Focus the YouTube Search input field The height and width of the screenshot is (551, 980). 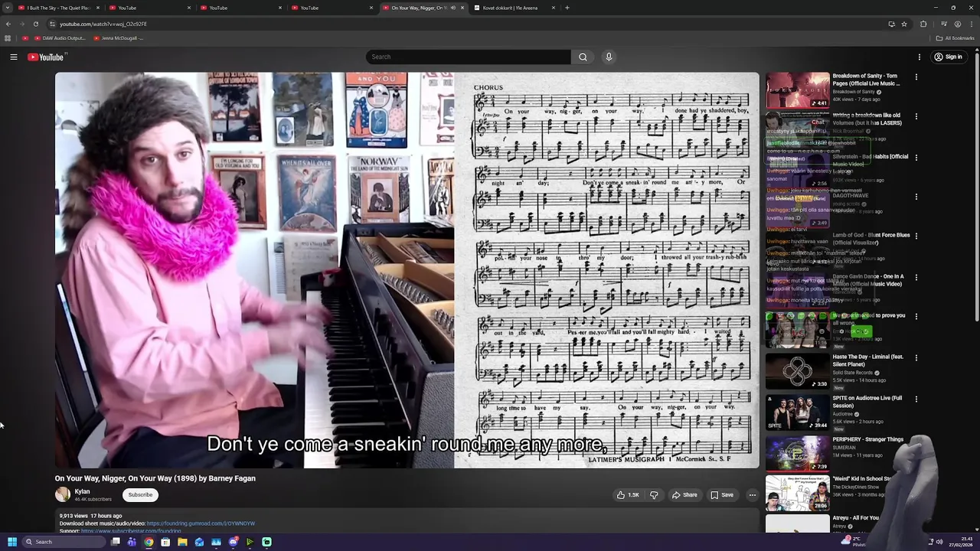coord(469,57)
